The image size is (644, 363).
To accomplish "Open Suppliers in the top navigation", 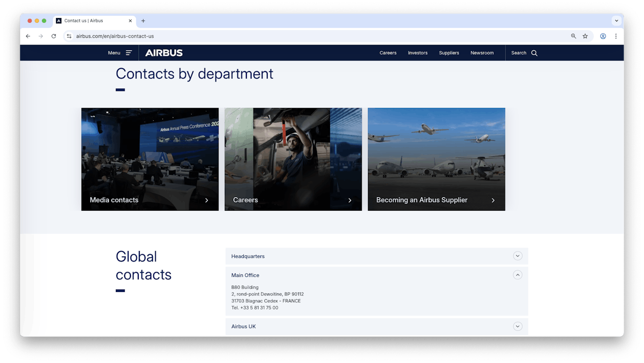I will tap(449, 53).
